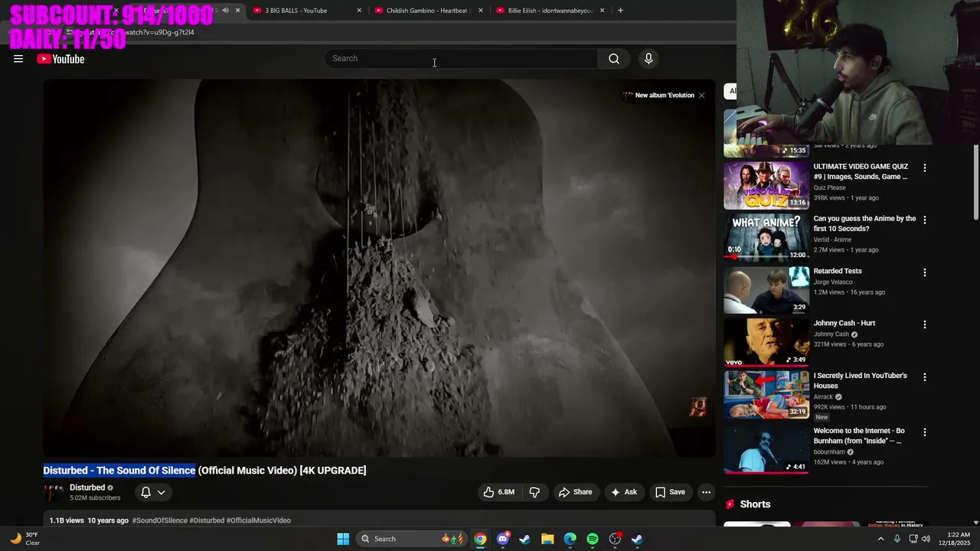Viewport: 980px width, 551px height.
Task: Click the search magnifier button
Action: click(614, 59)
